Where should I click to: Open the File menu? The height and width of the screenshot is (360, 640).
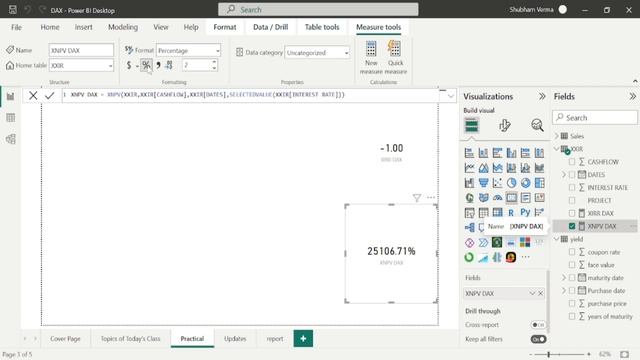[x=16, y=27]
